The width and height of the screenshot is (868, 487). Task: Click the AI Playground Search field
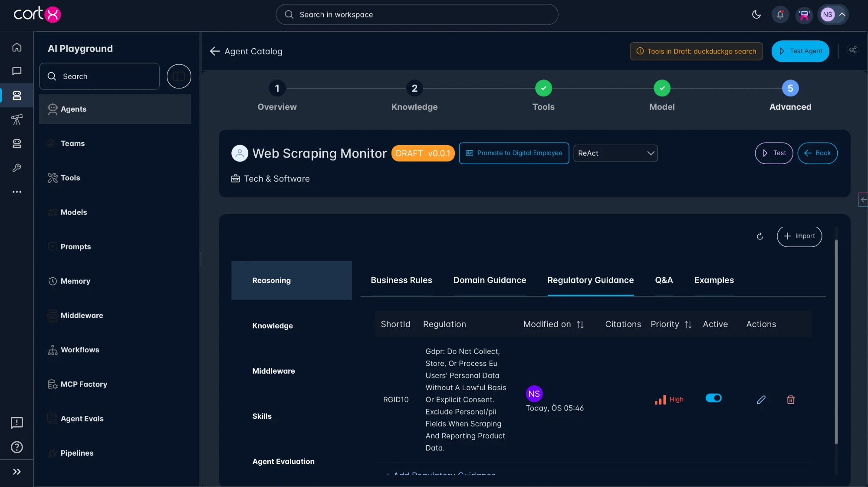click(99, 76)
